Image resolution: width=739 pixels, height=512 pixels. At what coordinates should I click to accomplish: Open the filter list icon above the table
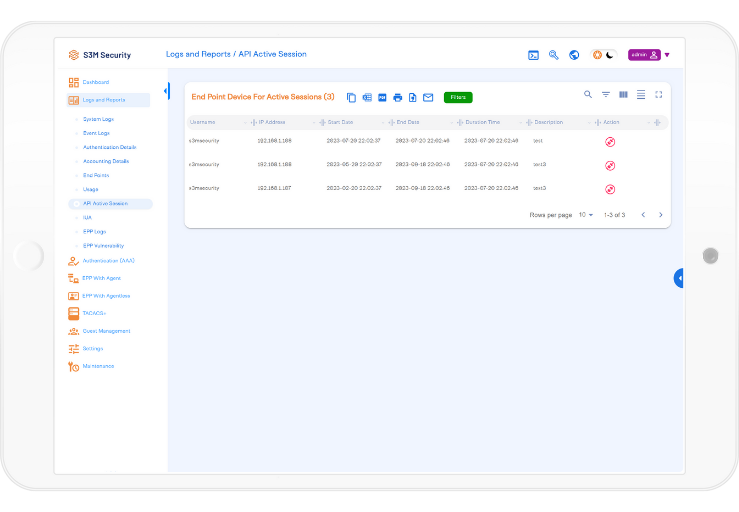tap(605, 94)
